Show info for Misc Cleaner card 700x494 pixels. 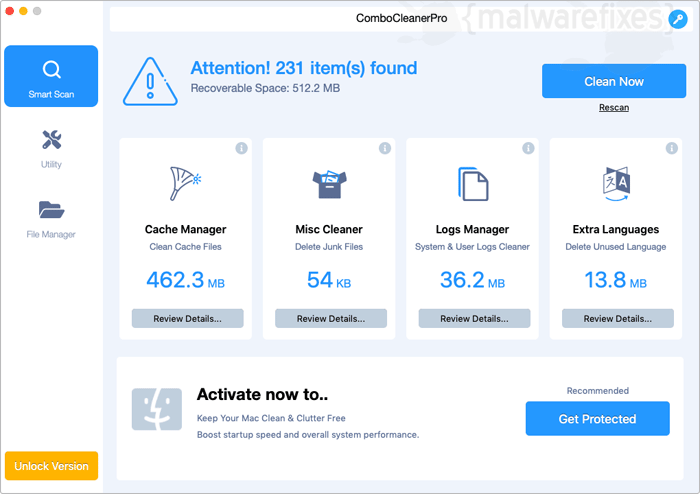click(x=385, y=148)
